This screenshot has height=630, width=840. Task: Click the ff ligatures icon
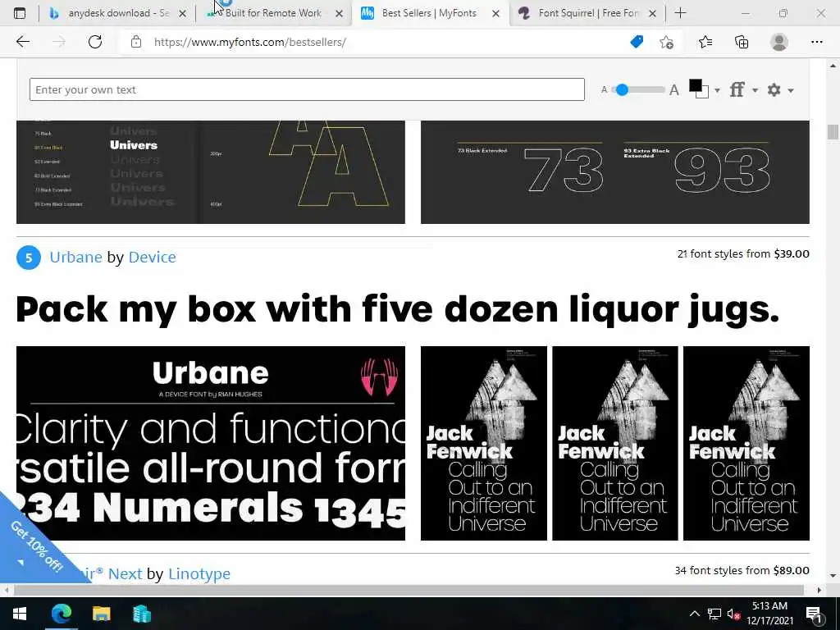click(737, 89)
